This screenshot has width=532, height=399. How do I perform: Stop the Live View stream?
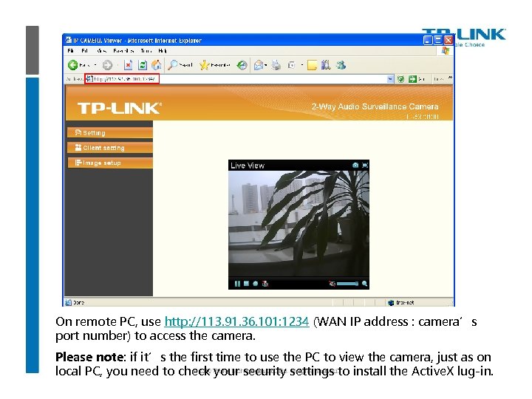(x=246, y=283)
